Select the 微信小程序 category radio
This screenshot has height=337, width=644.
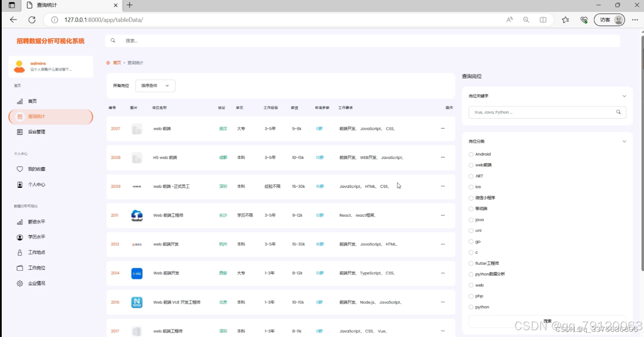[x=471, y=198]
